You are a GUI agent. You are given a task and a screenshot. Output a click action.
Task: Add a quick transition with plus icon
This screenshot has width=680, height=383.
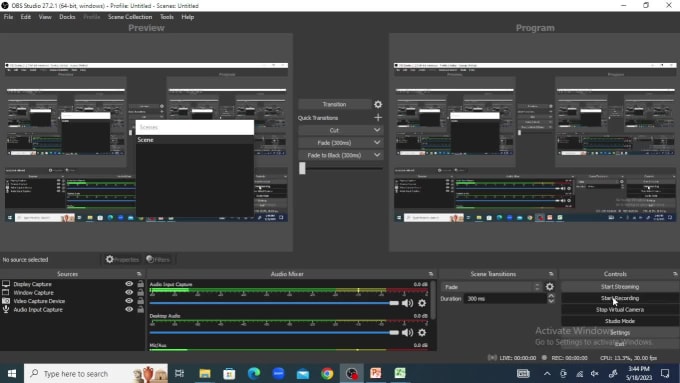click(x=378, y=118)
